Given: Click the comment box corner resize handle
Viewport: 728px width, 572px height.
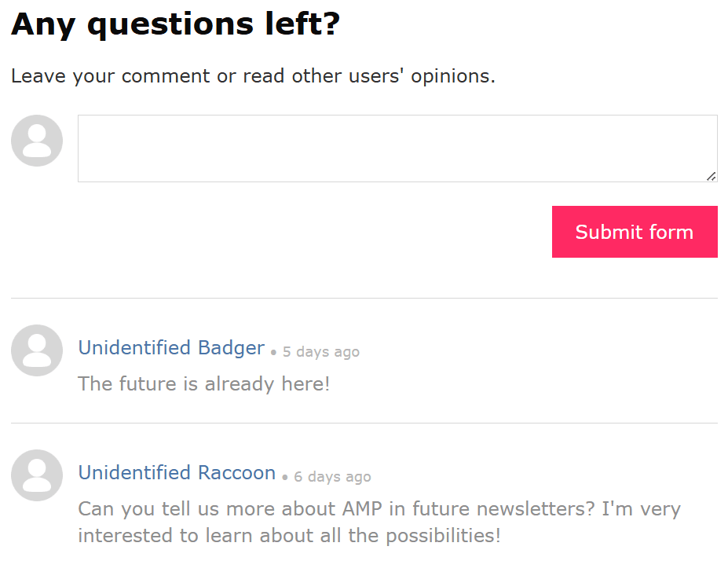Looking at the screenshot, I should (x=711, y=176).
